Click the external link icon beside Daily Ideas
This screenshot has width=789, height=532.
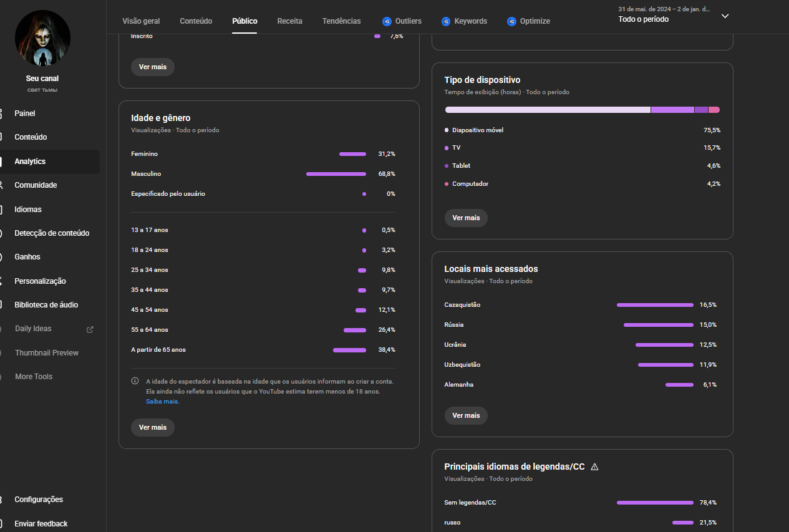(x=90, y=329)
